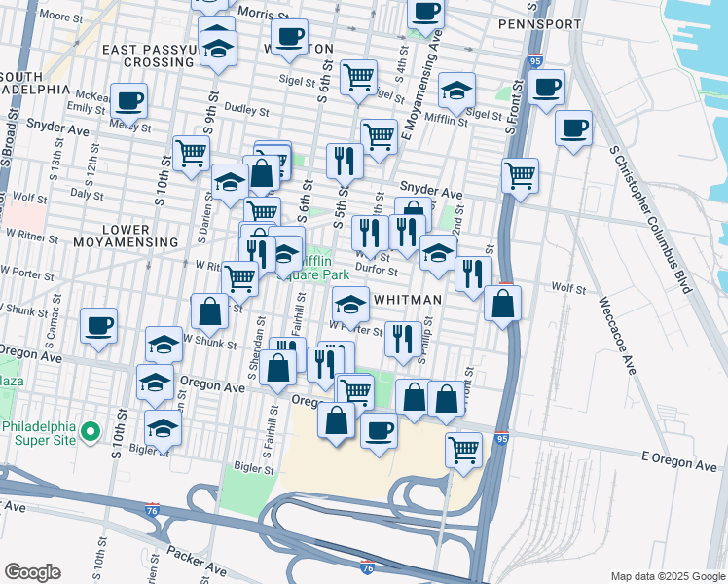Click the Packer Ave street label

pyautogui.click(x=197, y=561)
